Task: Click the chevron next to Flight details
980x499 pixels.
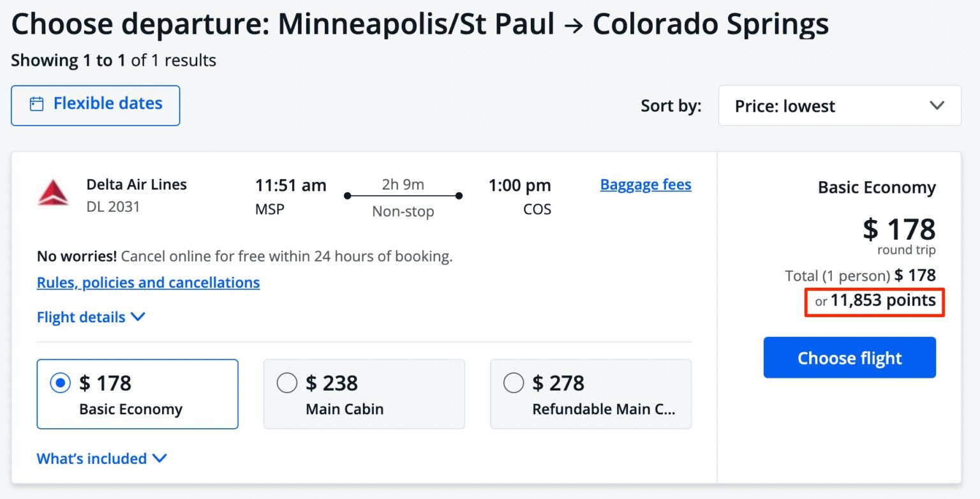Action: click(138, 317)
